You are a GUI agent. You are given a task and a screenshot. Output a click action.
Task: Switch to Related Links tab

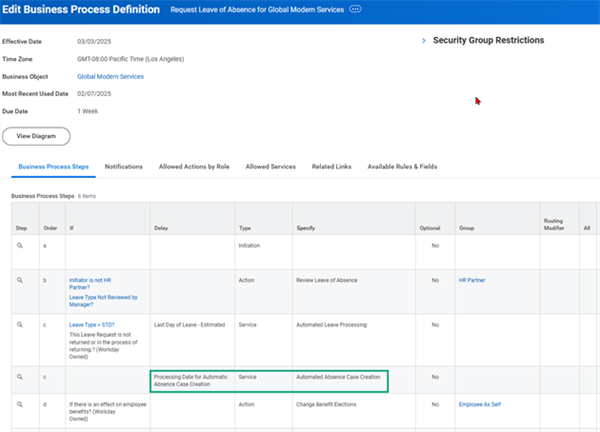(x=331, y=167)
